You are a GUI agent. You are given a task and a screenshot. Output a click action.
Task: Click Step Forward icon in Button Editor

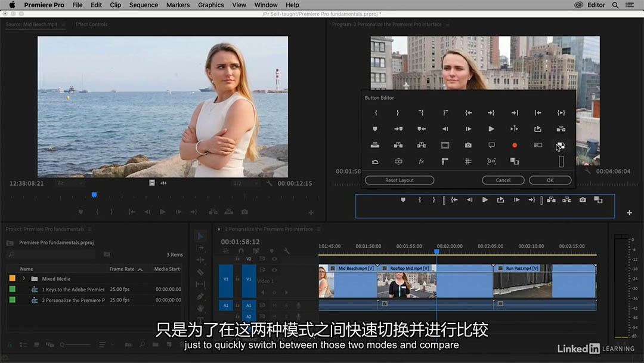[x=468, y=129]
